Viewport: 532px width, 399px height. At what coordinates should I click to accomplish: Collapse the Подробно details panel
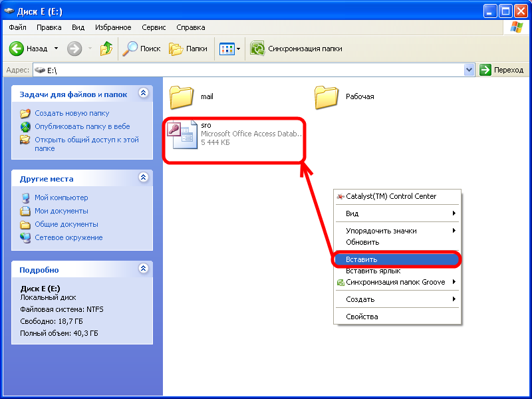pos(142,269)
